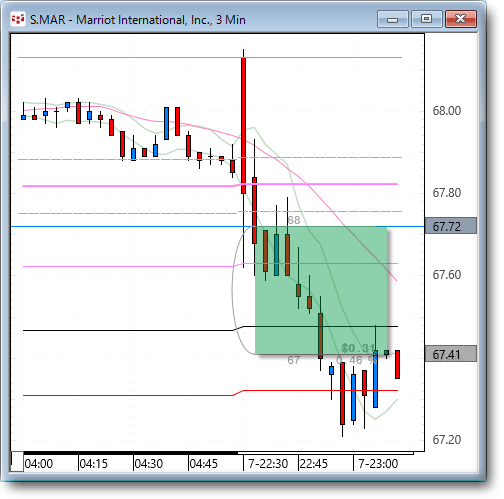This screenshot has width=504, height=499.
Task: Select the green profit zone rectangle
Action: coord(321,290)
